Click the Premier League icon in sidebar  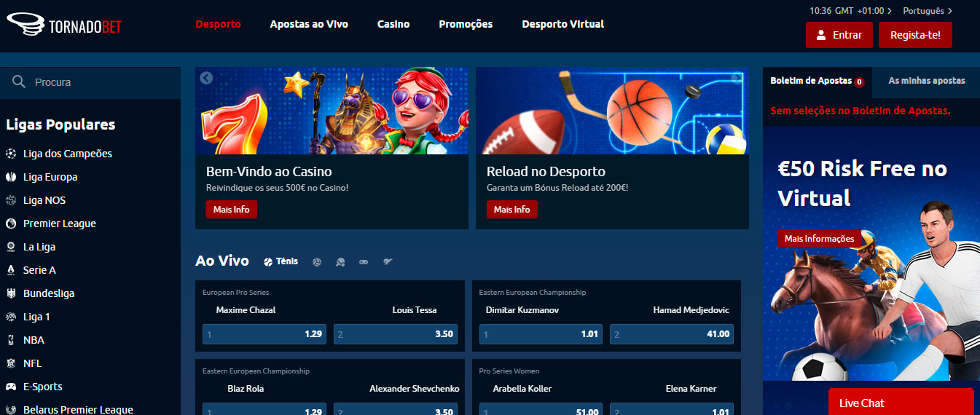11,224
